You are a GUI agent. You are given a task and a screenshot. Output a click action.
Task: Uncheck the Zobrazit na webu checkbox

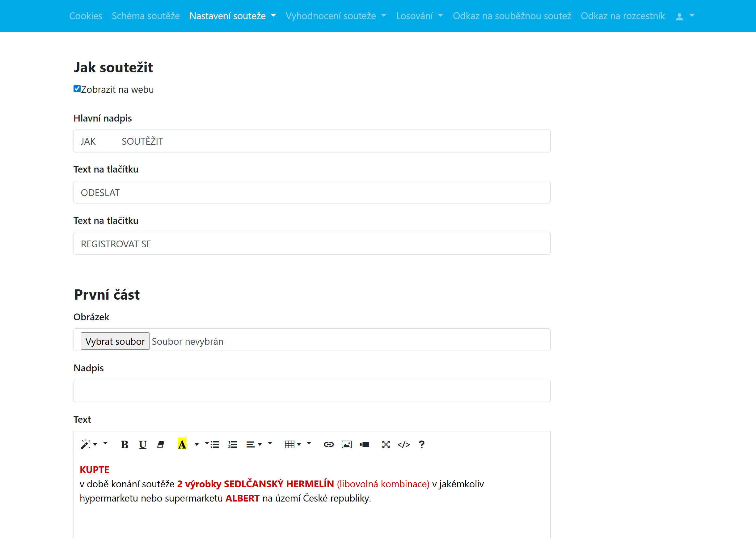click(x=77, y=89)
